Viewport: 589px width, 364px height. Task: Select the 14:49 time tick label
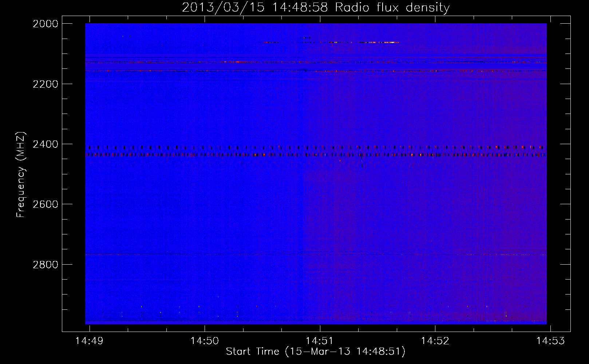tap(89, 341)
